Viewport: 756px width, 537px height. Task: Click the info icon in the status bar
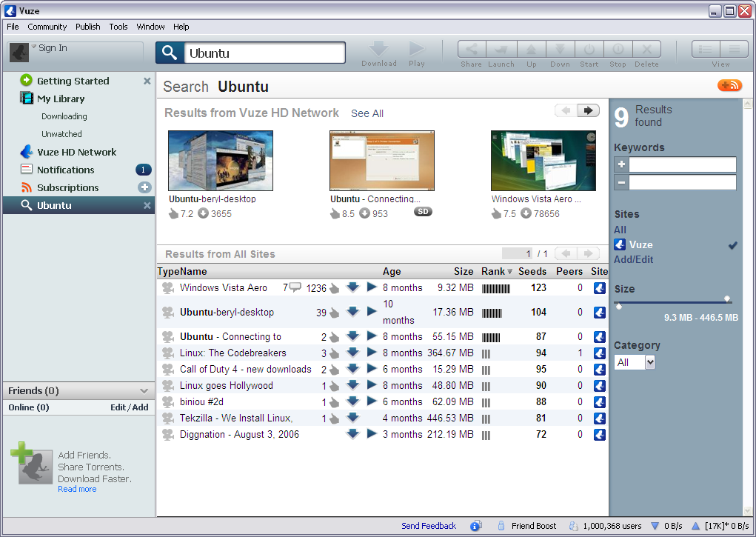476,526
